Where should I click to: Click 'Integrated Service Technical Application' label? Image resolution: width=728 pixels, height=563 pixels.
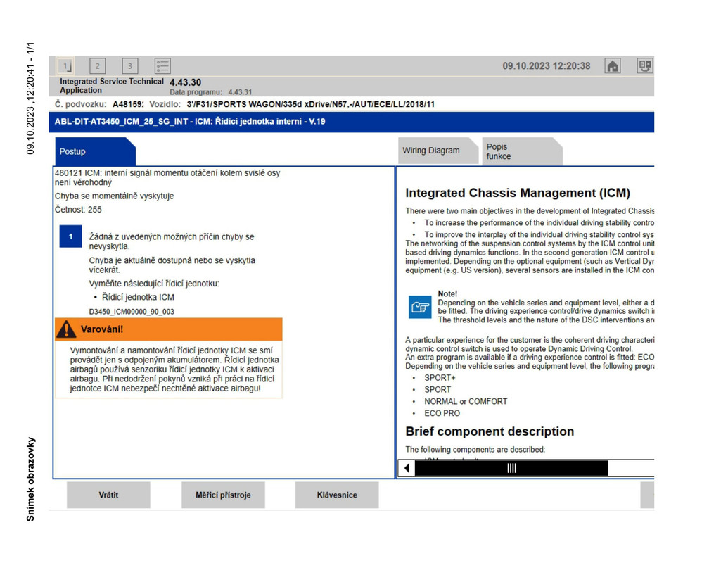112,86
